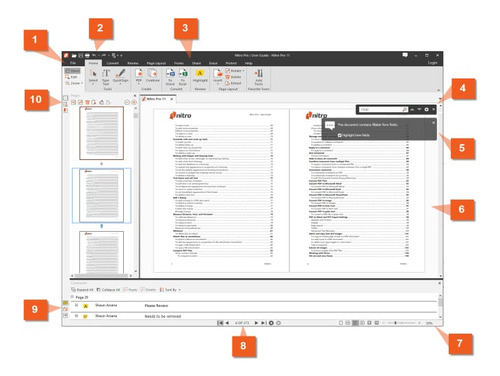
Task: Jump to last page button
Action: [x=263, y=323]
